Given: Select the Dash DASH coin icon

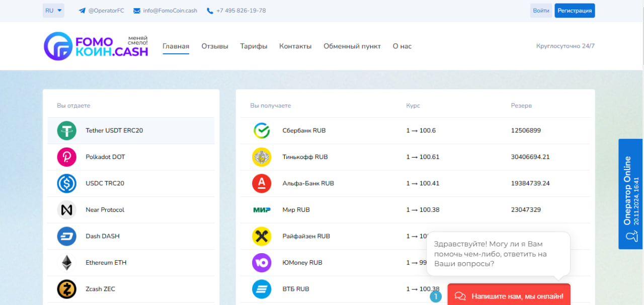Looking at the screenshot, I should (x=66, y=237).
